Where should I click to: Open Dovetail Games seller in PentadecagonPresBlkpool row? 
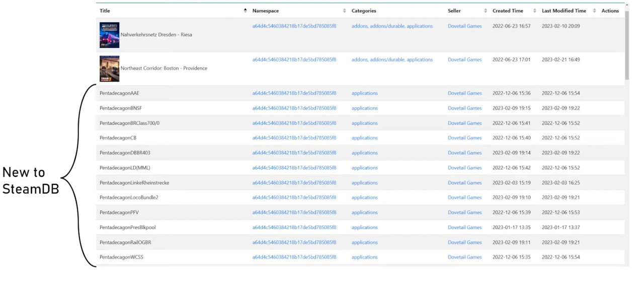[465, 228]
